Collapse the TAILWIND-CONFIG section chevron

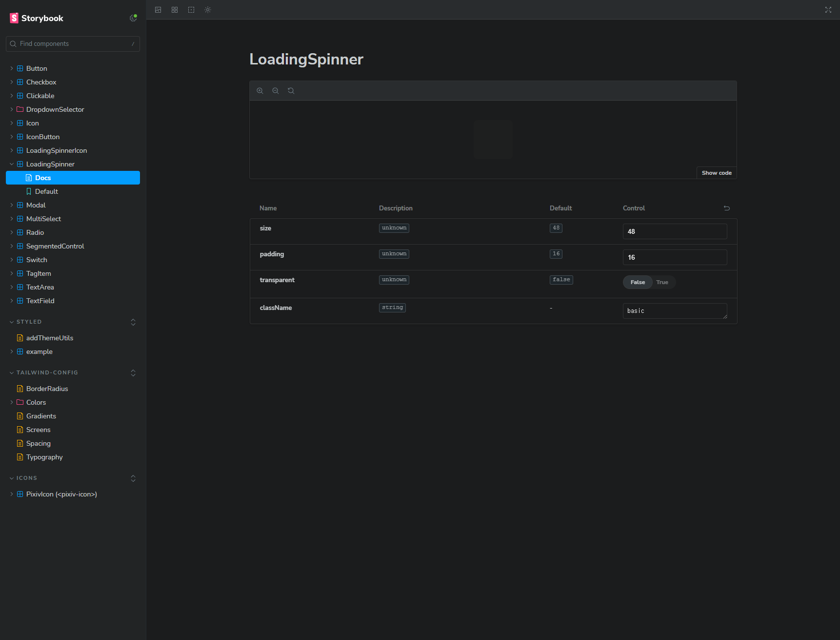(12, 373)
